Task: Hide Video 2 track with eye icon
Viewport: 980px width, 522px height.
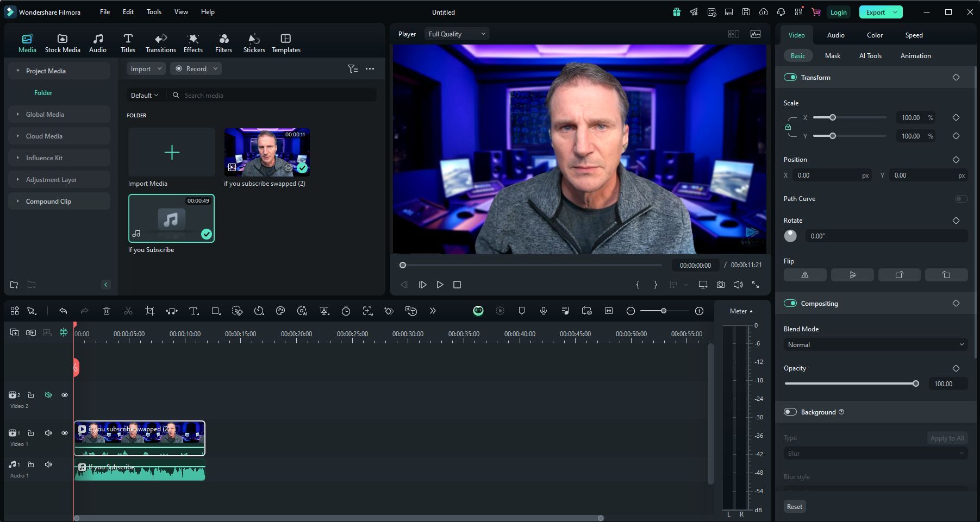Action: pyautogui.click(x=64, y=395)
